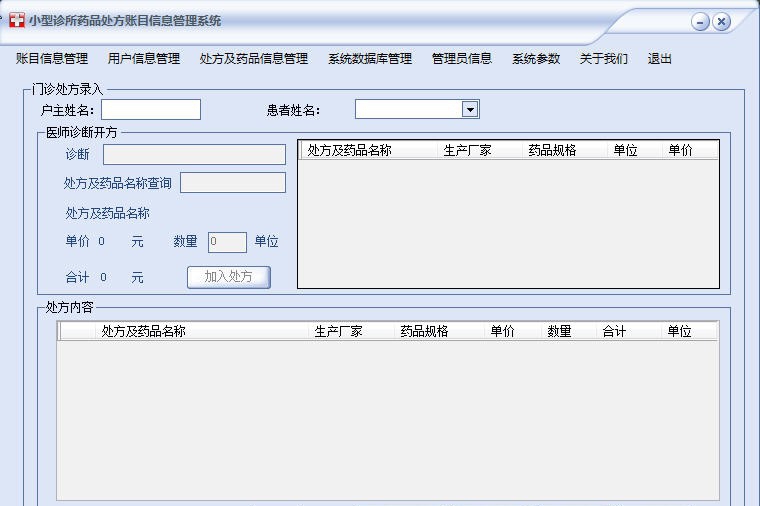Open the 管理员信息 menu
Screen dimensions: 760x506
(x=462, y=59)
